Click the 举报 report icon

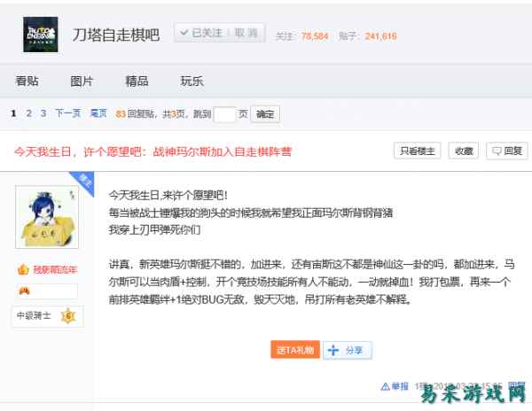(385, 386)
